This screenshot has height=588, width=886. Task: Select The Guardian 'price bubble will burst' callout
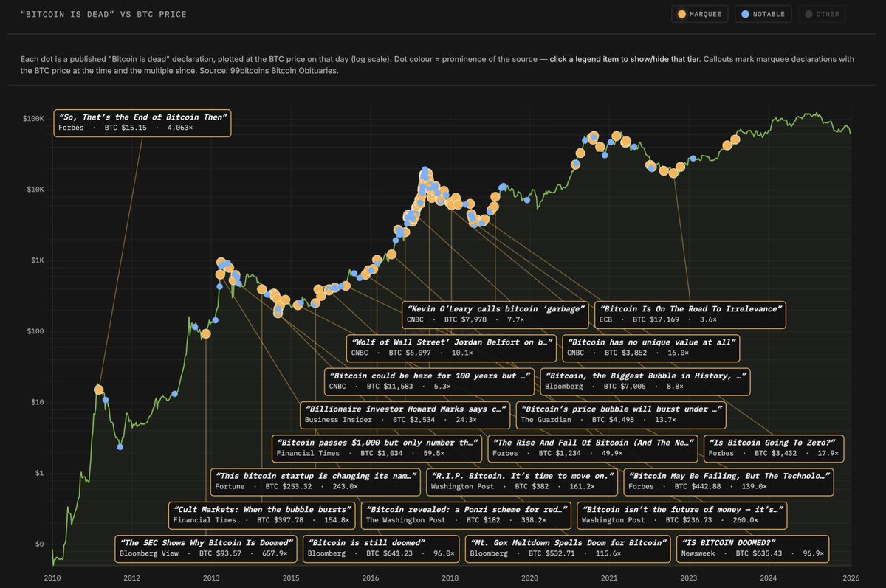pyautogui.click(x=621, y=415)
